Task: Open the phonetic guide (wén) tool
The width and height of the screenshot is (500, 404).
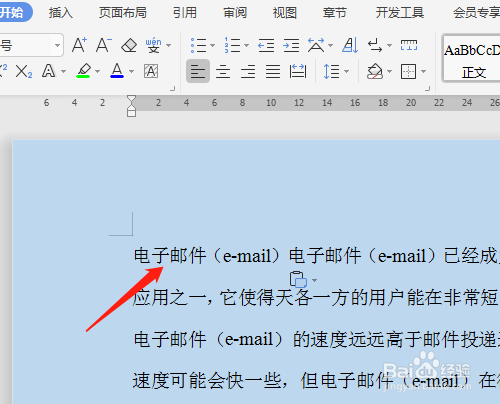Action: point(153,45)
